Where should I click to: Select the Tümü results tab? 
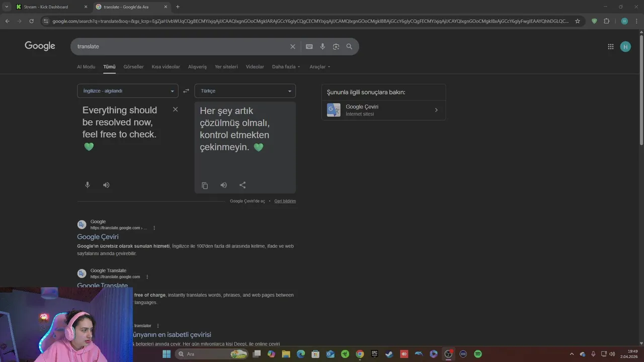[x=109, y=67]
